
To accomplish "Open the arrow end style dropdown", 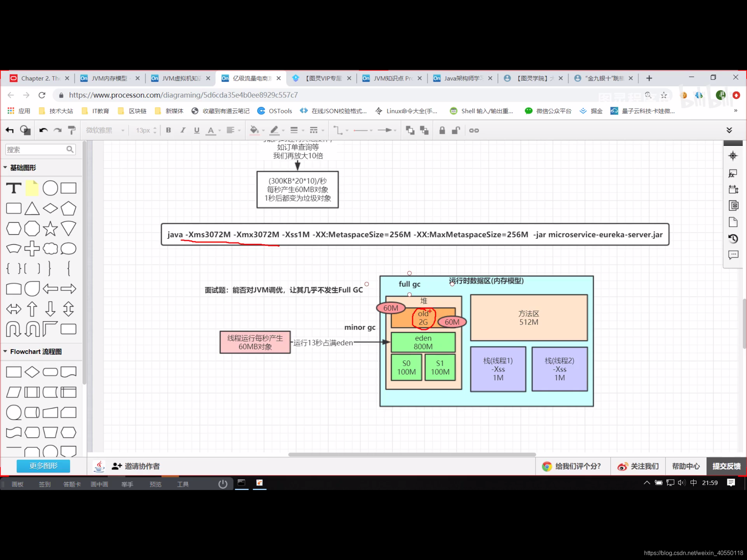I will tap(387, 130).
